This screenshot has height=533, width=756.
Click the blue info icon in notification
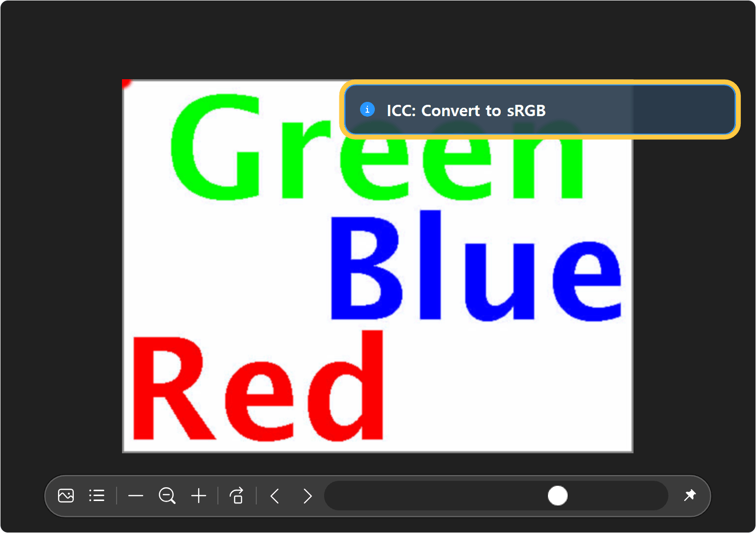(367, 109)
